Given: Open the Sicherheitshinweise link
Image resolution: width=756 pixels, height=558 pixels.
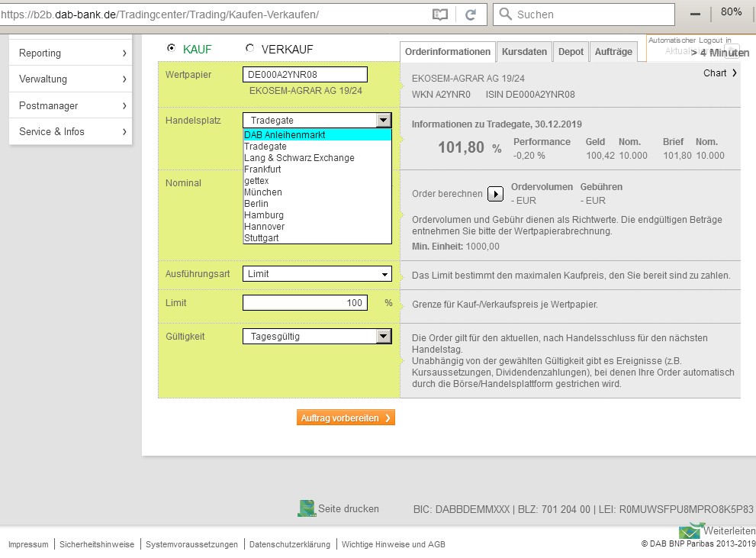Looking at the screenshot, I should (97, 544).
